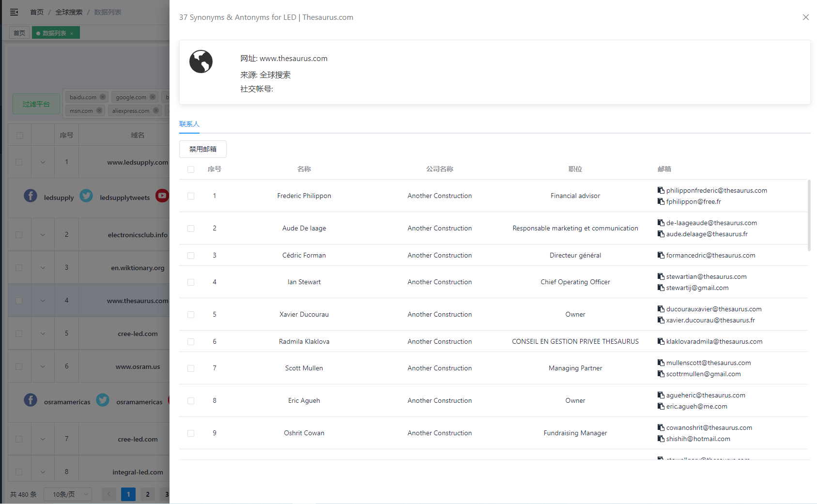Go to pagination page 1

(128, 494)
